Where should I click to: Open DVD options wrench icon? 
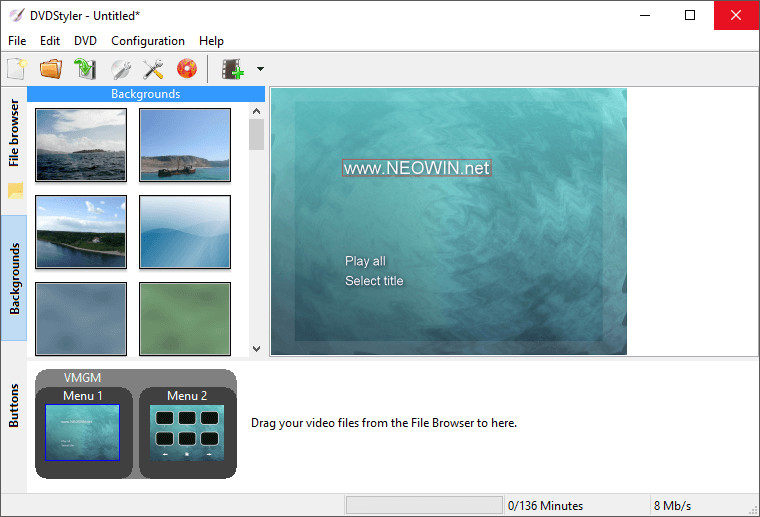[x=120, y=69]
